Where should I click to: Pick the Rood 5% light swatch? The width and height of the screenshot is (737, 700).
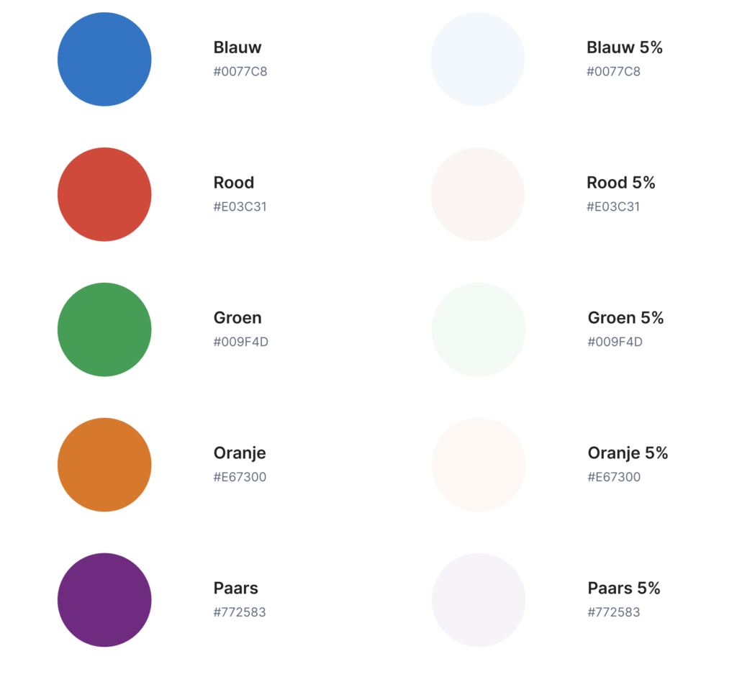478,194
